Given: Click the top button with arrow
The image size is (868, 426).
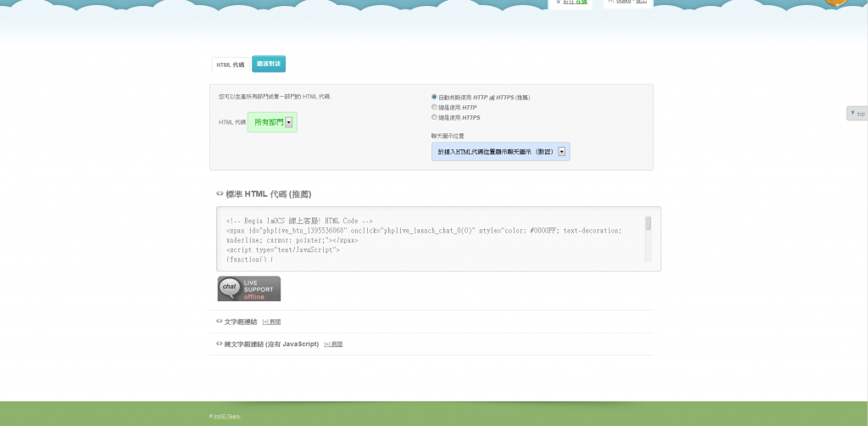Looking at the screenshot, I should (x=858, y=114).
